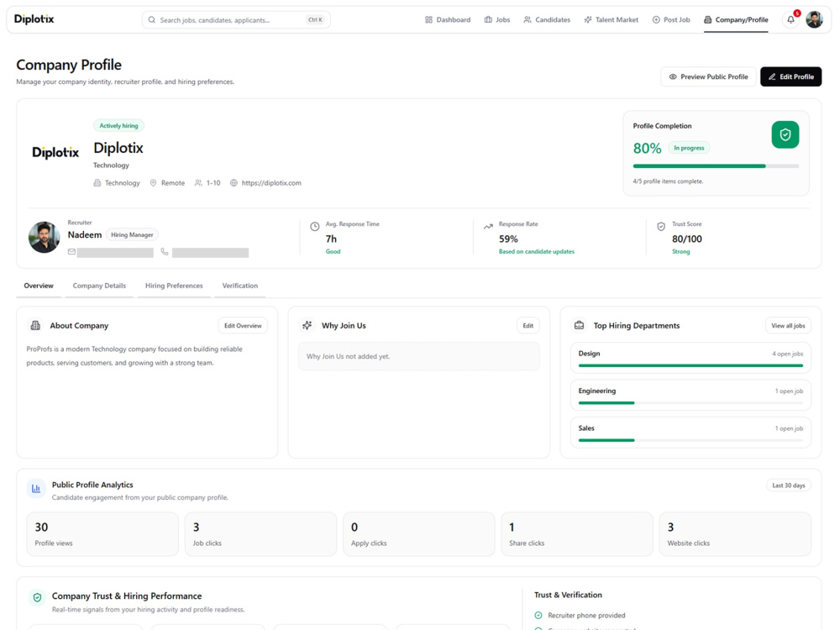Click the recruiter email envelope icon

[71, 252]
